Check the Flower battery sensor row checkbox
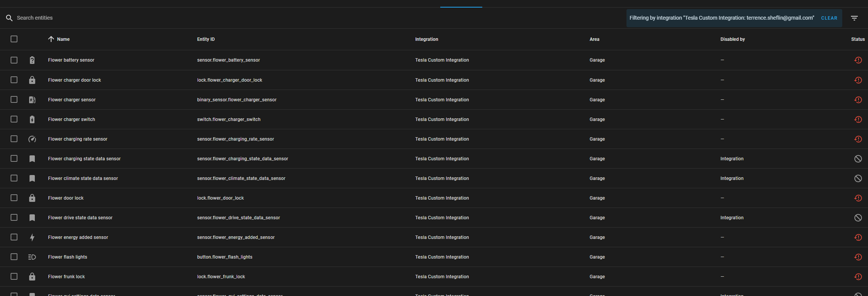 tap(14, 60)
